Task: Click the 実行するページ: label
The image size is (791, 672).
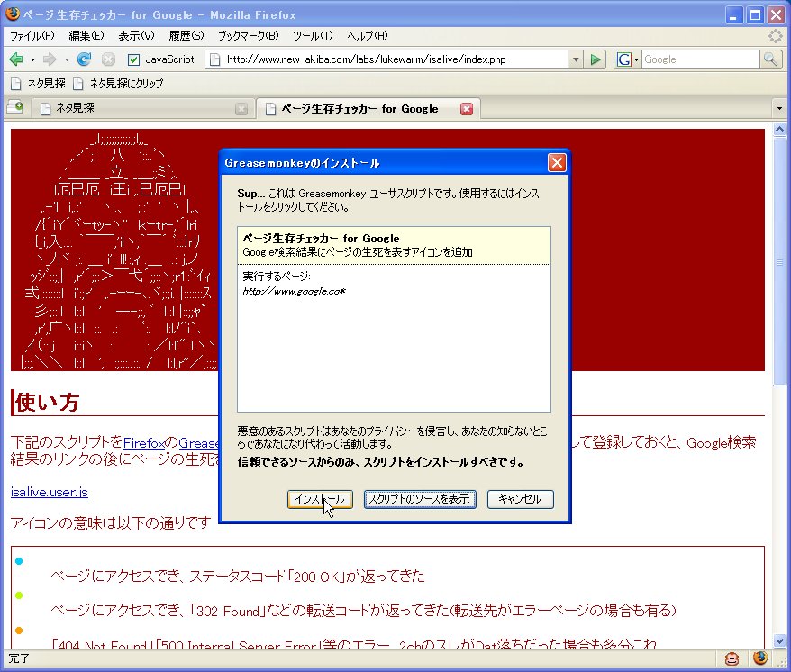Action: coord(277,276)
